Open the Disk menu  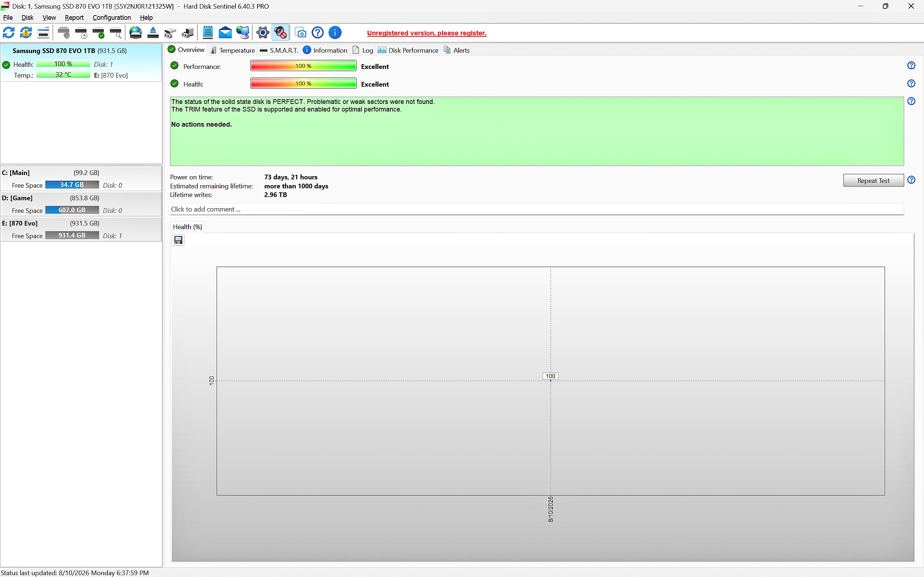27,18
